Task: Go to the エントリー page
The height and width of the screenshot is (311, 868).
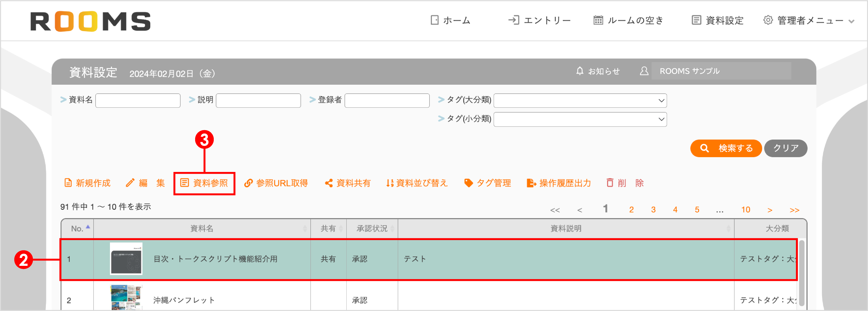Action: click(539, 20)
